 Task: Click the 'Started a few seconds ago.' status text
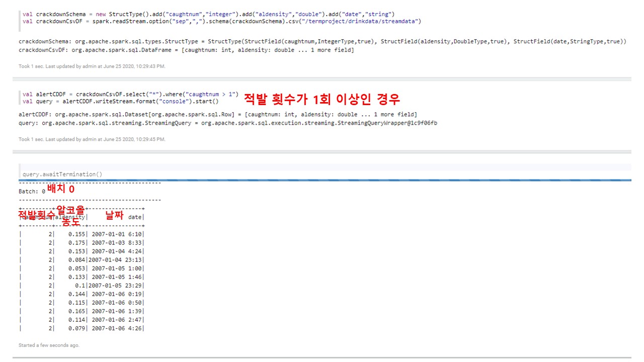[x=49, y=345]
